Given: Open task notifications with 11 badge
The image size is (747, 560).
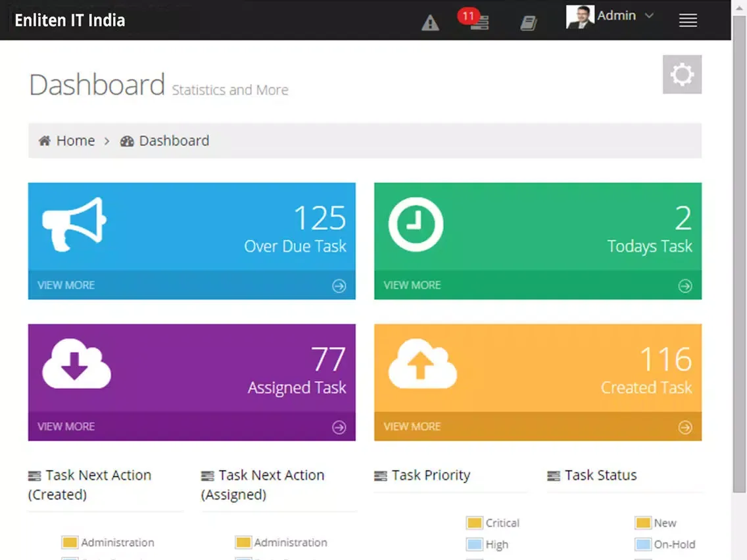Looking at the screenshot, I should coord(474,19).
